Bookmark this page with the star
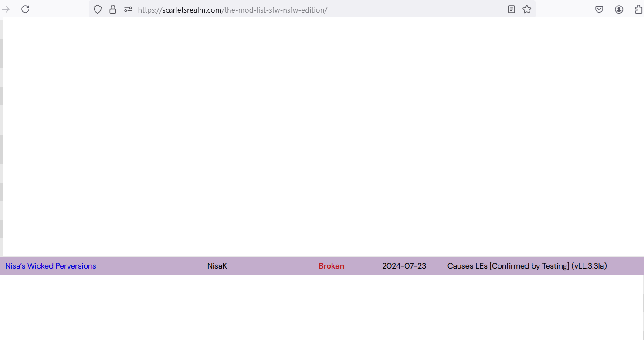The height and width of the screenshot is (340, 644). pyautogui.click(x=527, y=9)
